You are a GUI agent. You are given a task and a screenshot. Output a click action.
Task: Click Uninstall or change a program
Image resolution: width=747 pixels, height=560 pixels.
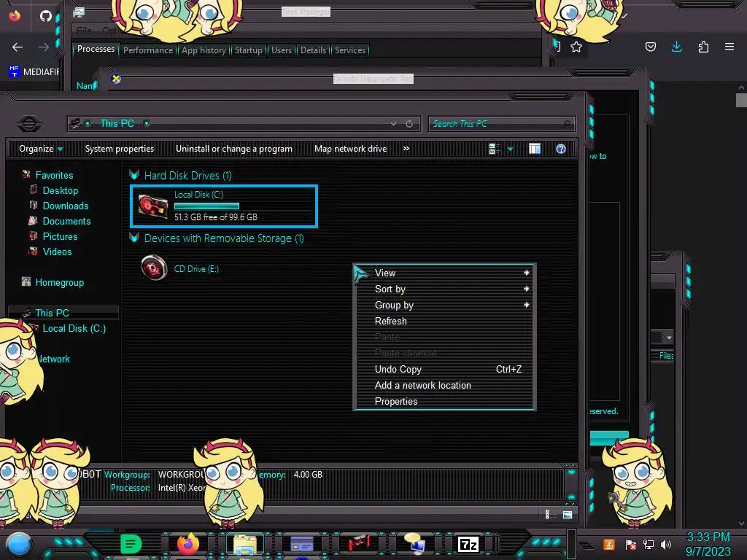[234, 149]
